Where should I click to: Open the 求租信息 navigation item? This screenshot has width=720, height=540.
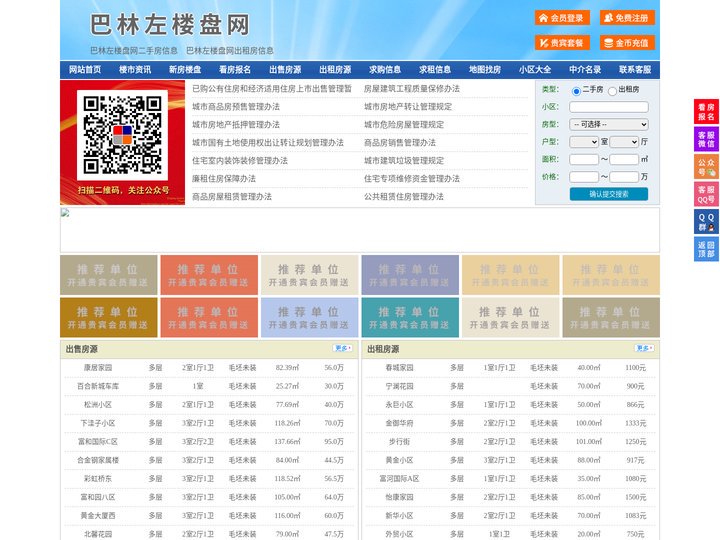coord(435,70)
